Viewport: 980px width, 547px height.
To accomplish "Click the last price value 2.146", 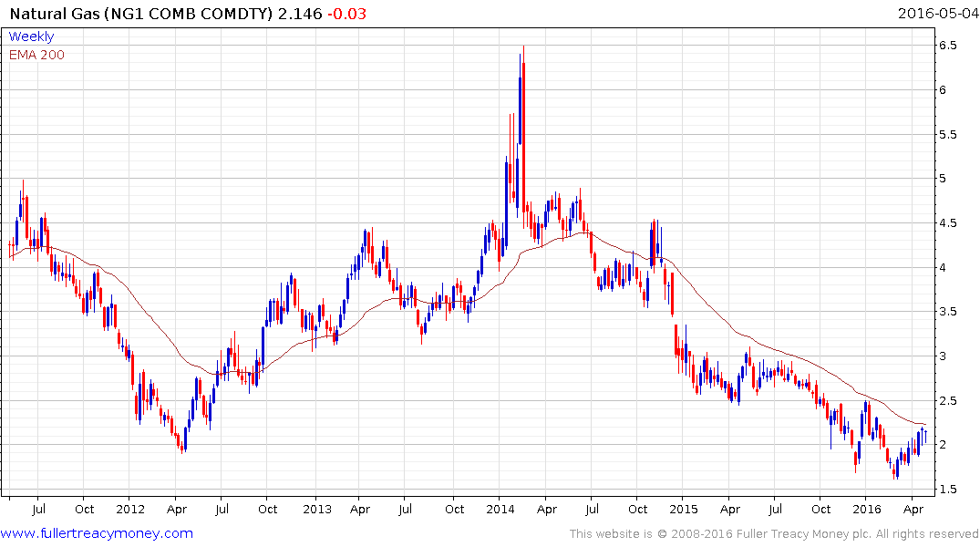I will click(x=300, y=14).
